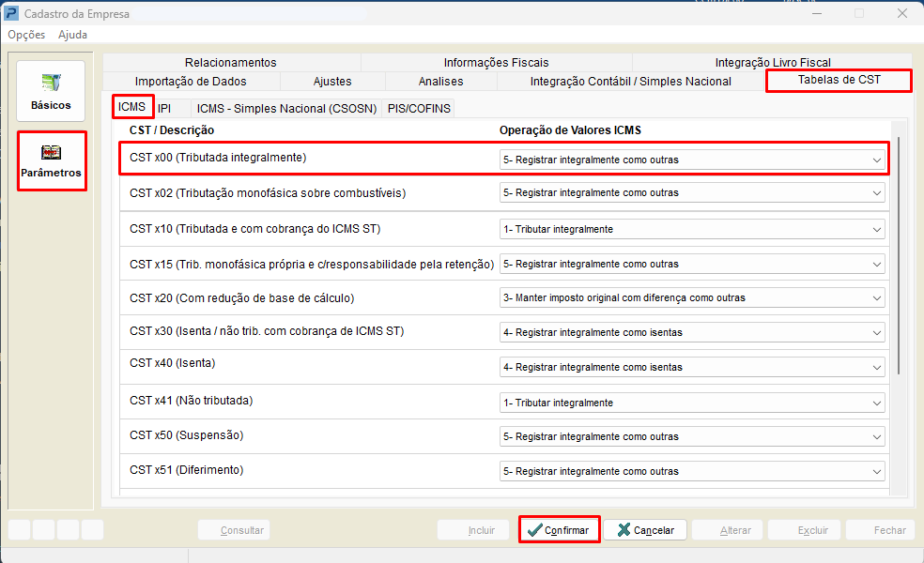Click the Fechar button
The width and height of the screenshot is (924, 563).
click(x=881, y=530)
